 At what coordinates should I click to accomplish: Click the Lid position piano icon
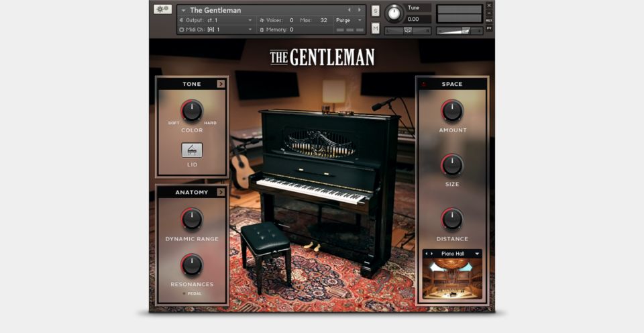coord(192,150)
